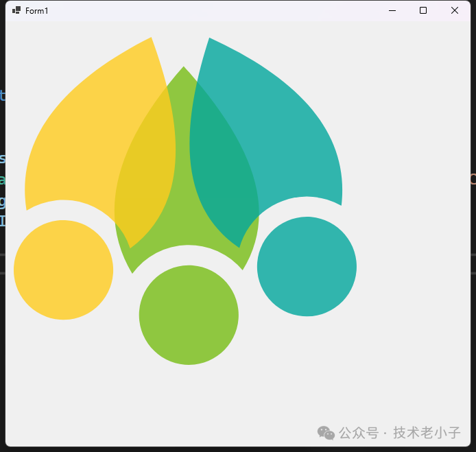Click empty title bar space beside Form1
This screenshot has width=476, height=452.
click(206, 10)
